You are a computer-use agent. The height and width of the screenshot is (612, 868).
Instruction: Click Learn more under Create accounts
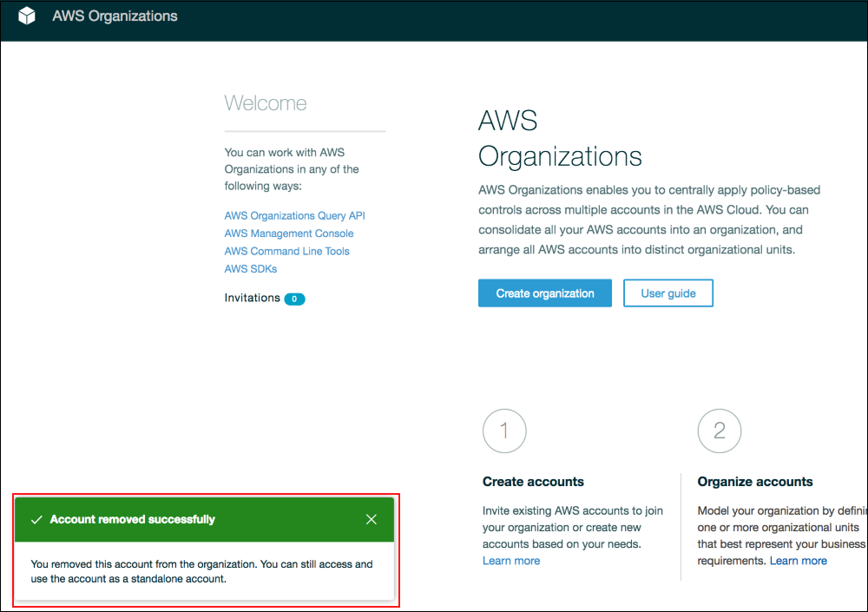point(511,561)
